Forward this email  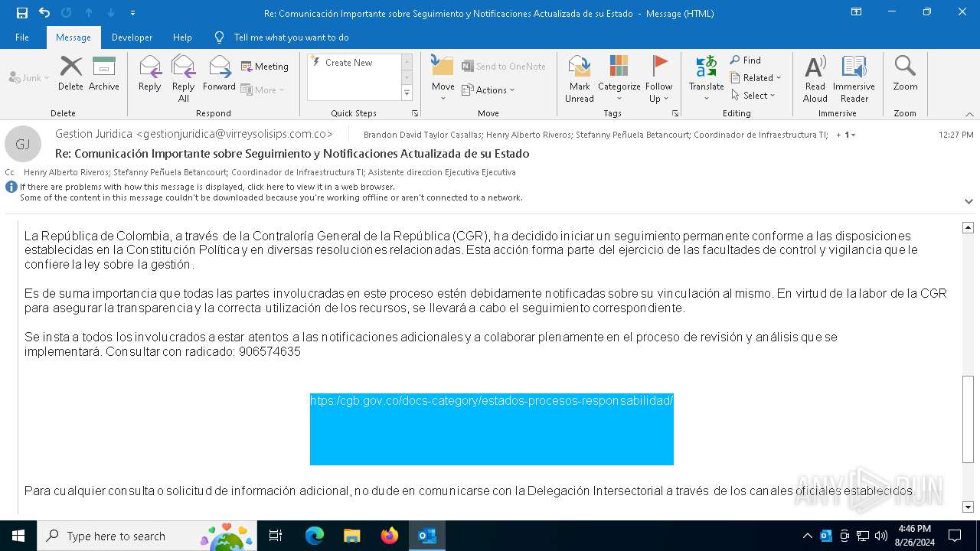219,74
